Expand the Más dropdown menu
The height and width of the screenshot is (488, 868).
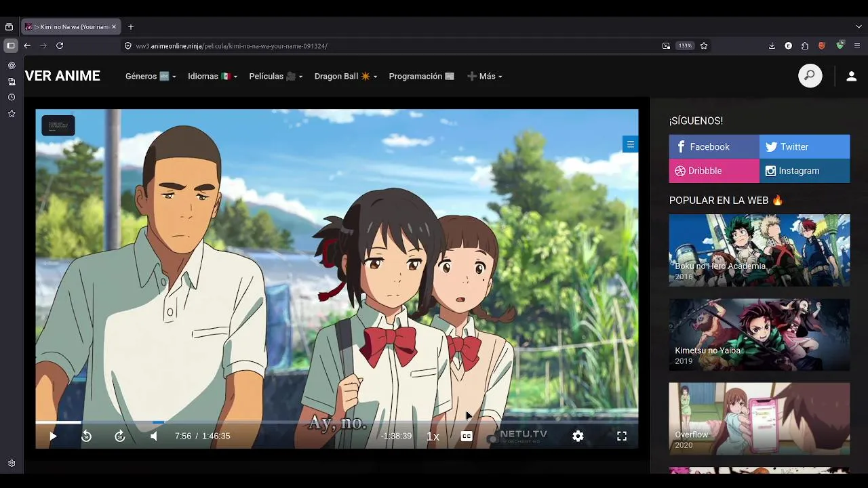click(x=485, y=77)
